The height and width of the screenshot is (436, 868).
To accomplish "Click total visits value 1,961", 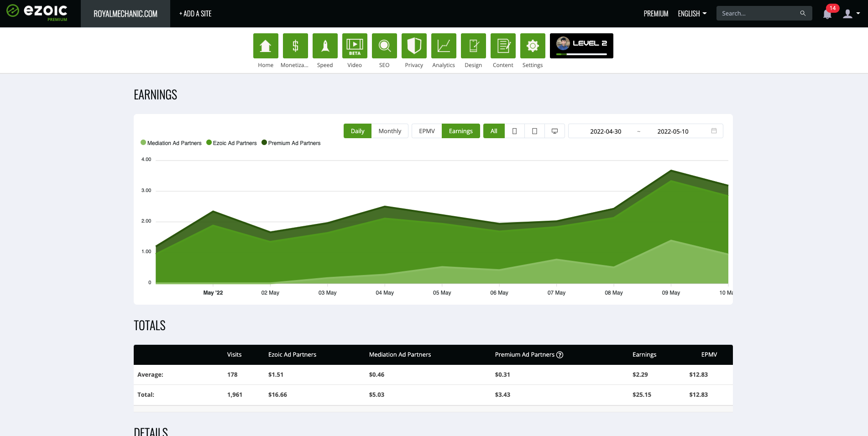I will 235,394.
